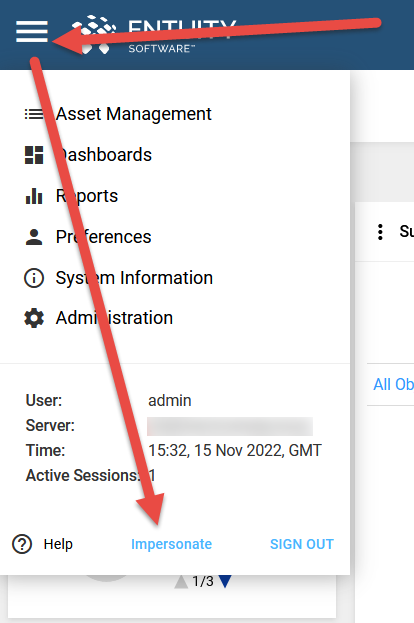Open the Help link text
414x623 pixels.
pos(58,544)
